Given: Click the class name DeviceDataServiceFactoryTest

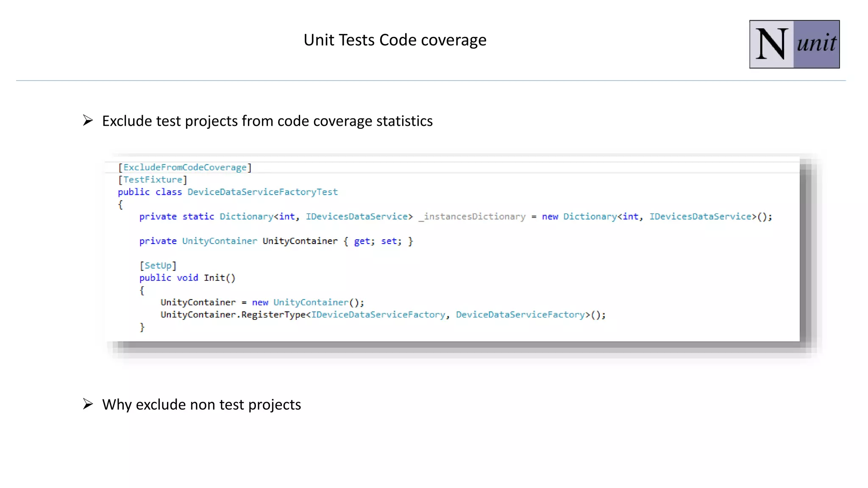Looking at the screenshot, I should [x=263, y=192].
